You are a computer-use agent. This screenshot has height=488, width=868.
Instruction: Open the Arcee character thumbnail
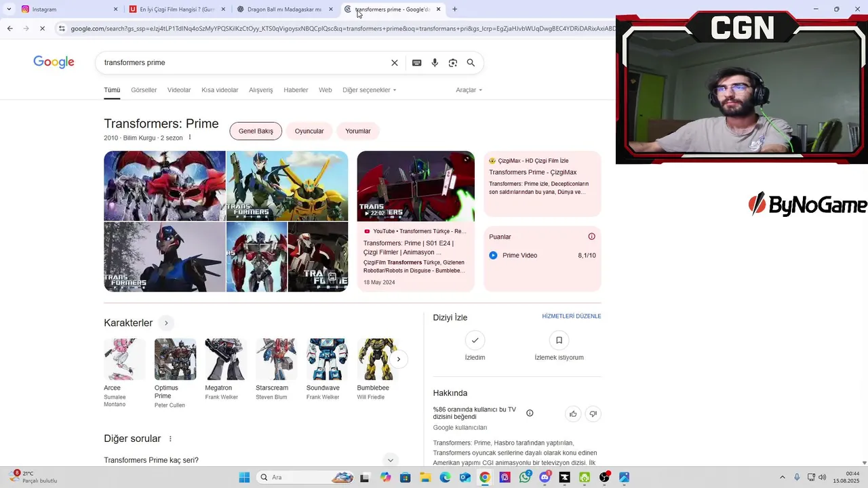point(125,359)
